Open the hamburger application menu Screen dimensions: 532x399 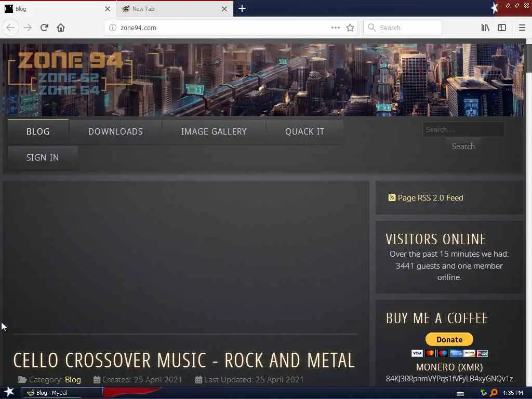522,28
